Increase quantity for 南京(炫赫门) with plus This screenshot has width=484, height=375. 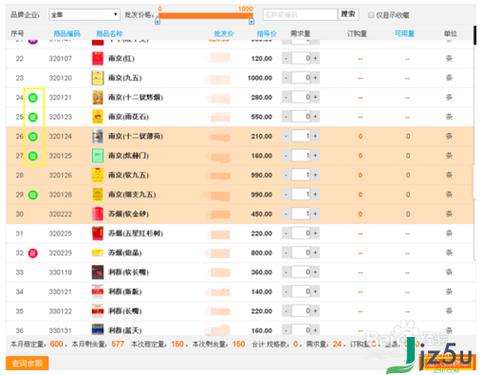tap(315, 156)
